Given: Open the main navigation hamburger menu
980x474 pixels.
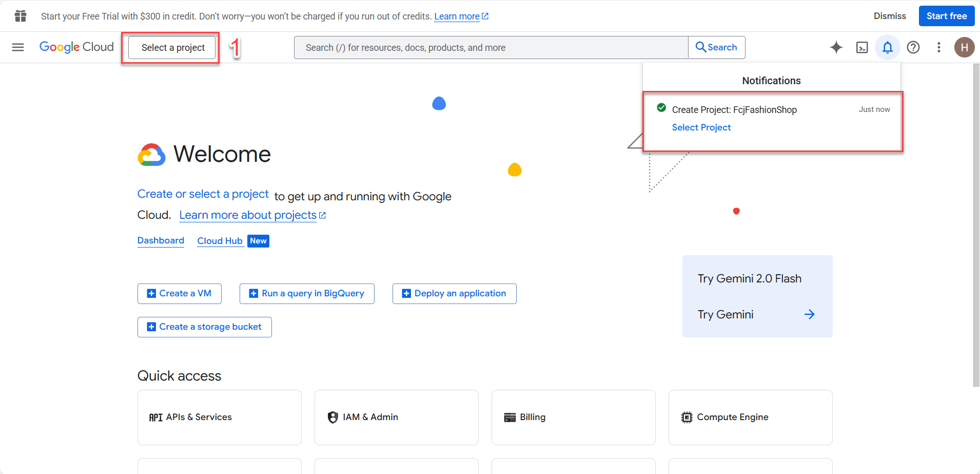Looking at the screenshot, I should pos(18,47).
